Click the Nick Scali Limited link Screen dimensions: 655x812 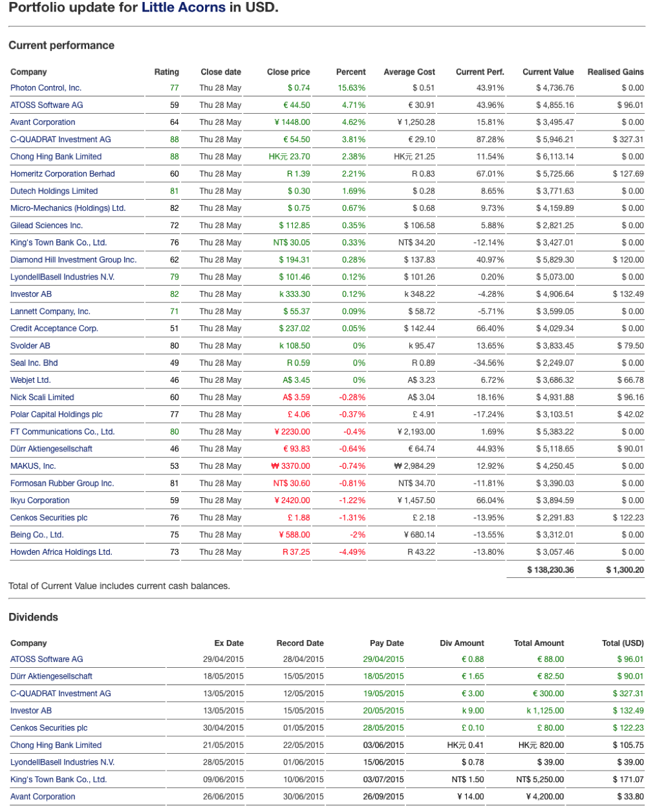point(43,398)
